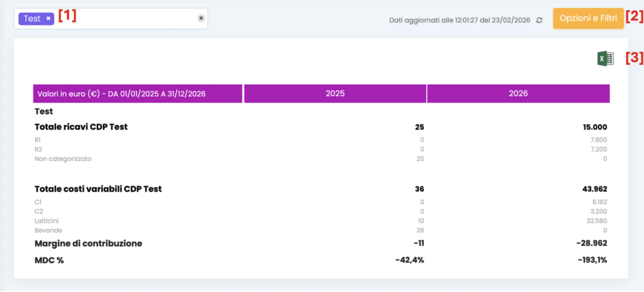Clear all tags in the filter field

tap(201, 19)
